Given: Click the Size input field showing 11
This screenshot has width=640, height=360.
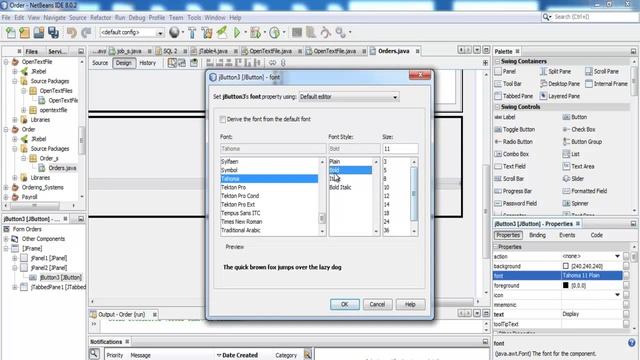Looking at the screenshot, I should click(400, 149).
